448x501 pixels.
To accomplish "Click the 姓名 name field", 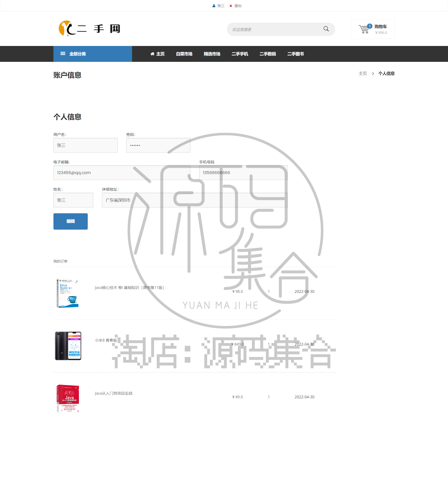I will 73,200.
